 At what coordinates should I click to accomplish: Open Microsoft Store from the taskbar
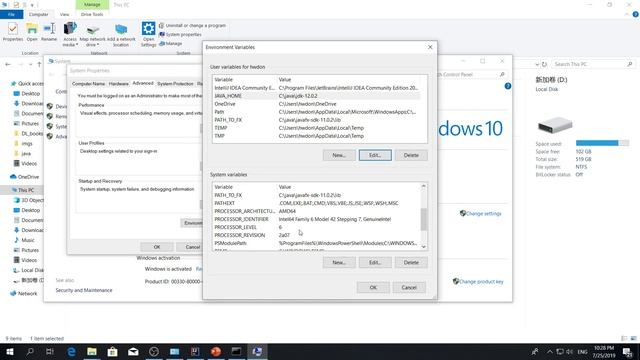(x=113, y=351)
